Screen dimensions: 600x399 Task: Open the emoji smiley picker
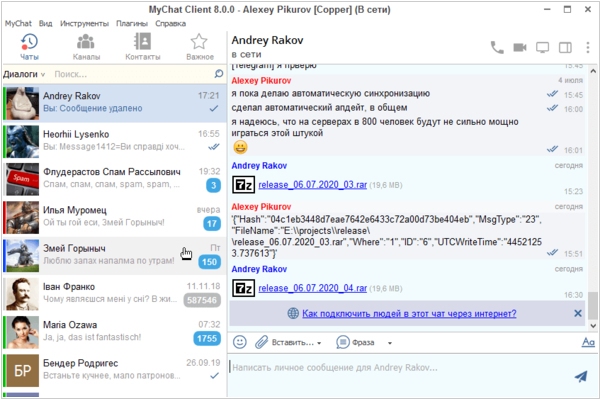click(x=240, y=342)
